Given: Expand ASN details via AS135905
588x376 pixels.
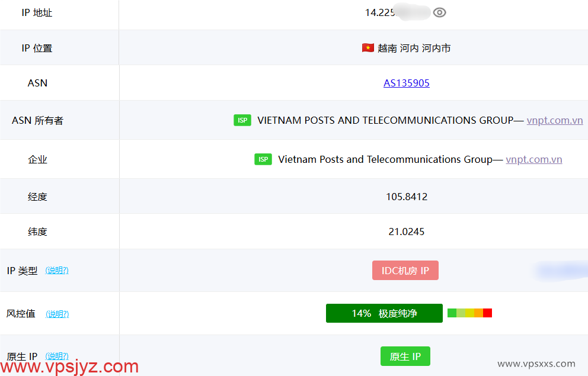Looking at the screenshot, I should (x=407, y=83).
